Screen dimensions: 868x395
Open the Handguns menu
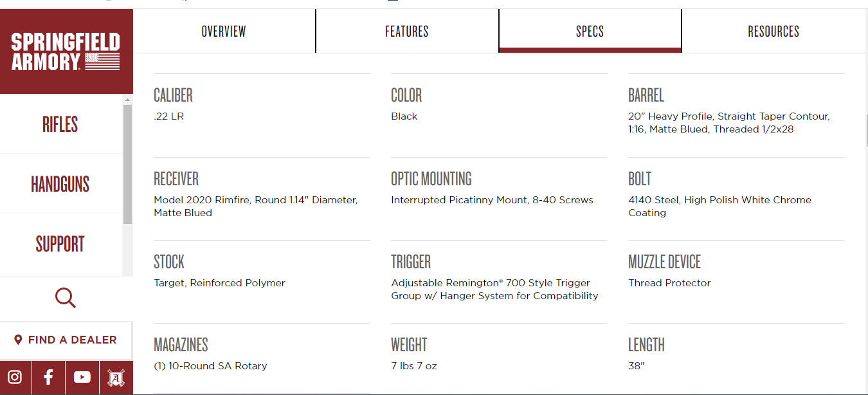[x=60, y=184]
